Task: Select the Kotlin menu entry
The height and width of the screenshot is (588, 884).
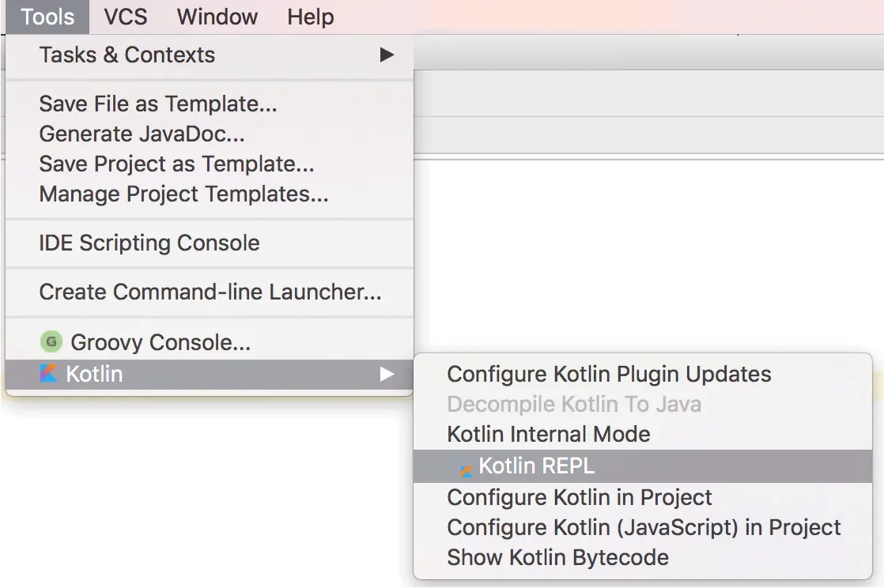Action: tap(210, 375)
